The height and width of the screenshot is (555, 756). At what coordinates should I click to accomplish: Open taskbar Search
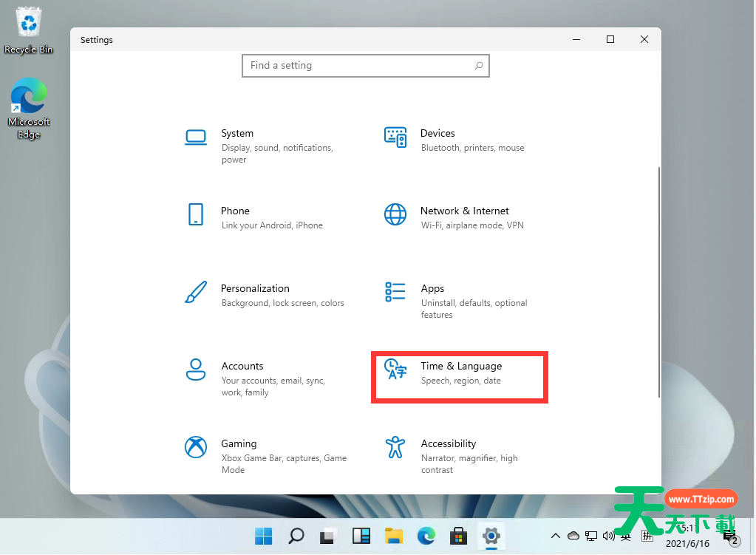coord(296,535)
